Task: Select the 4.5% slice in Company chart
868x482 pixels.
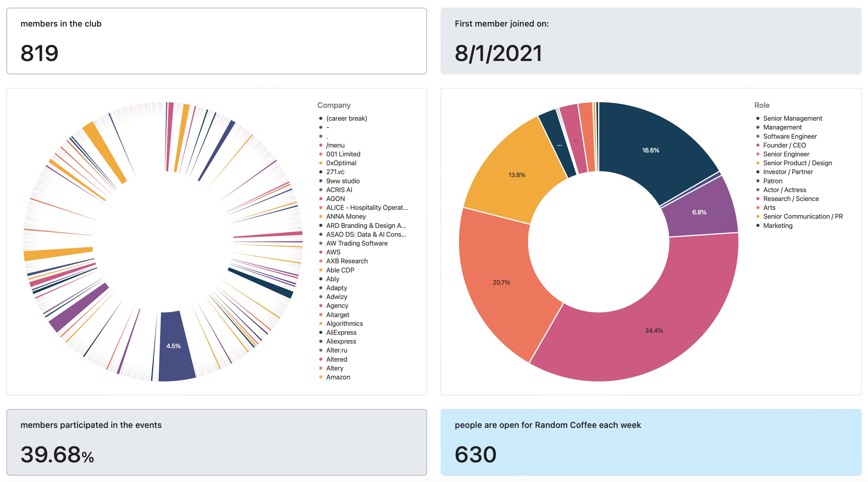Action: click(175, 347)
